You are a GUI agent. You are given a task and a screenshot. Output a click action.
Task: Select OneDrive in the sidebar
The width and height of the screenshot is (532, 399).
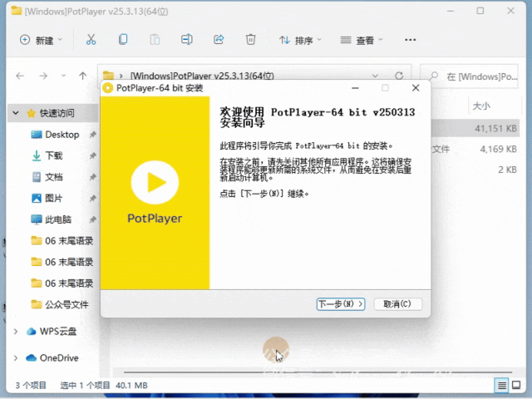tap(59, 358)
